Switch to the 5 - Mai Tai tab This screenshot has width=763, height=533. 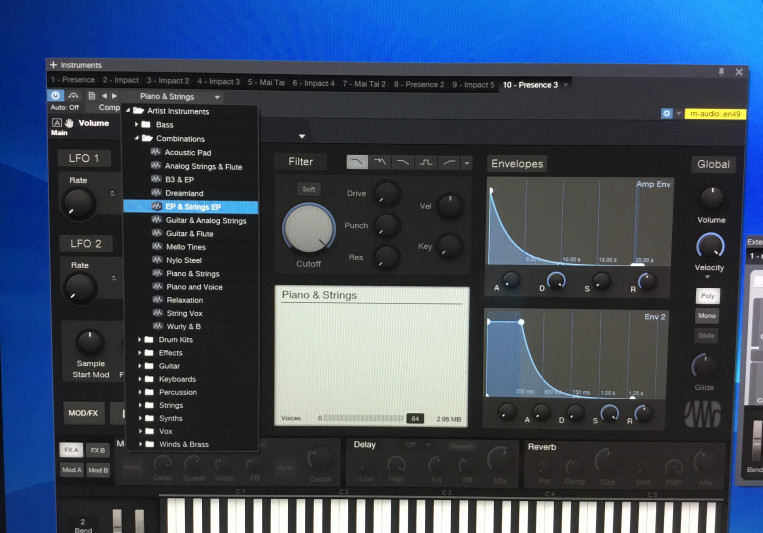(266, 82)
